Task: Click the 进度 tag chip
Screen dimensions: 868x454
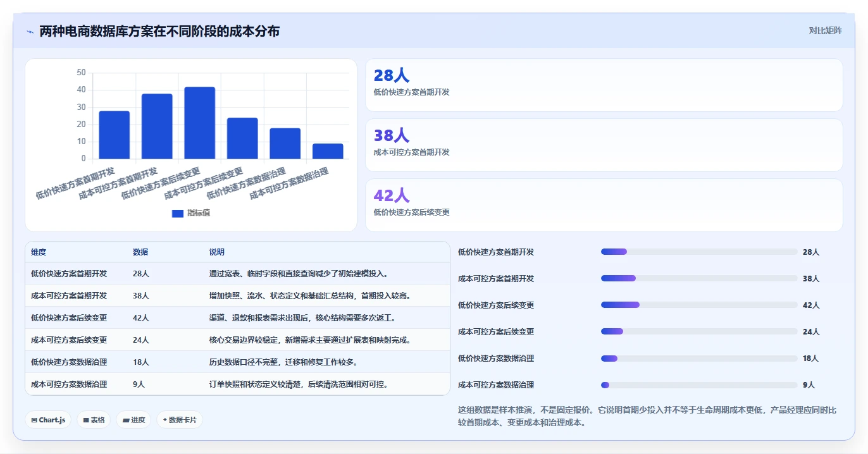Action: click(x=133, y=420)
